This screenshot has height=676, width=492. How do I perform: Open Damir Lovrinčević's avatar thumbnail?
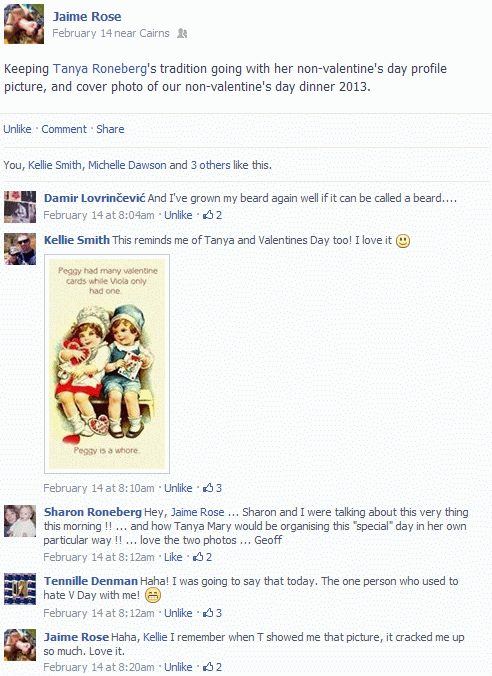click(x=20, y=207)
